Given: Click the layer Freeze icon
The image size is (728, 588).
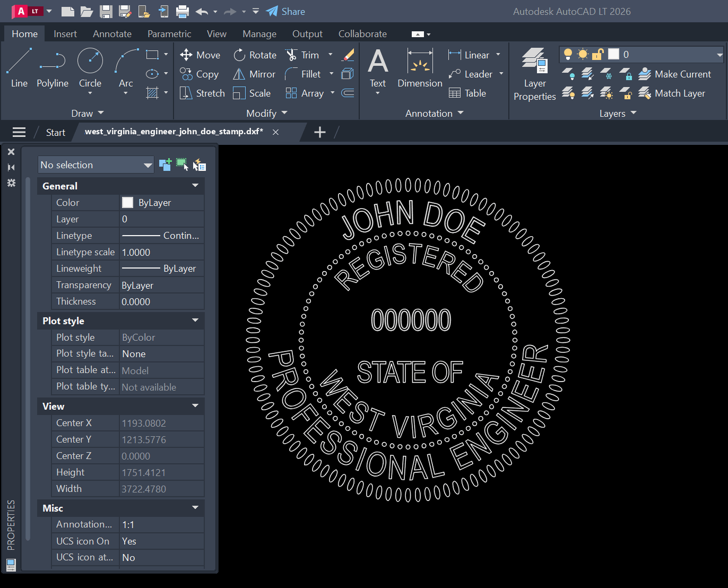Looking at the screenshot, I should (606, 74).
